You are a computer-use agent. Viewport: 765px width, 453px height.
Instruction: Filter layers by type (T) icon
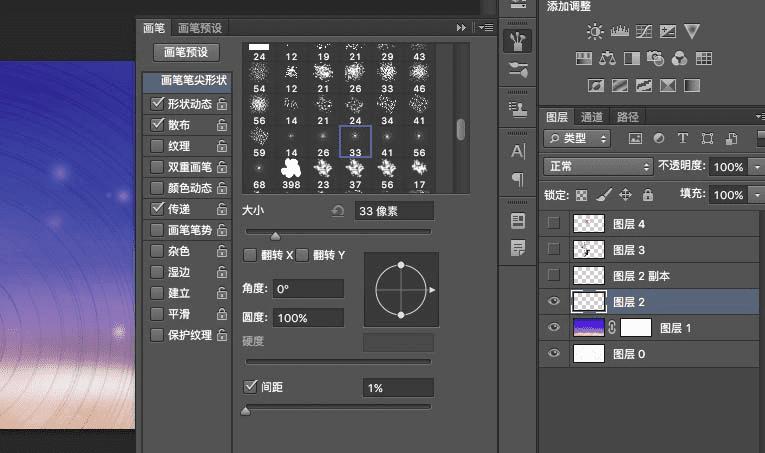[683, 138]
